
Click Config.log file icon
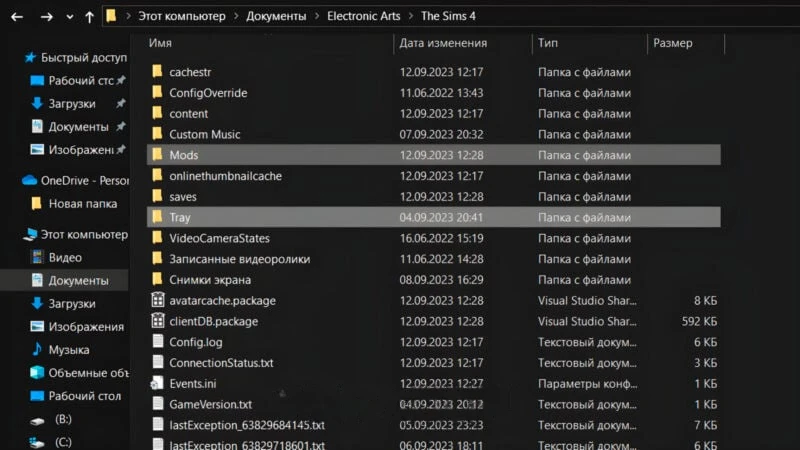[x=158, y=341]
